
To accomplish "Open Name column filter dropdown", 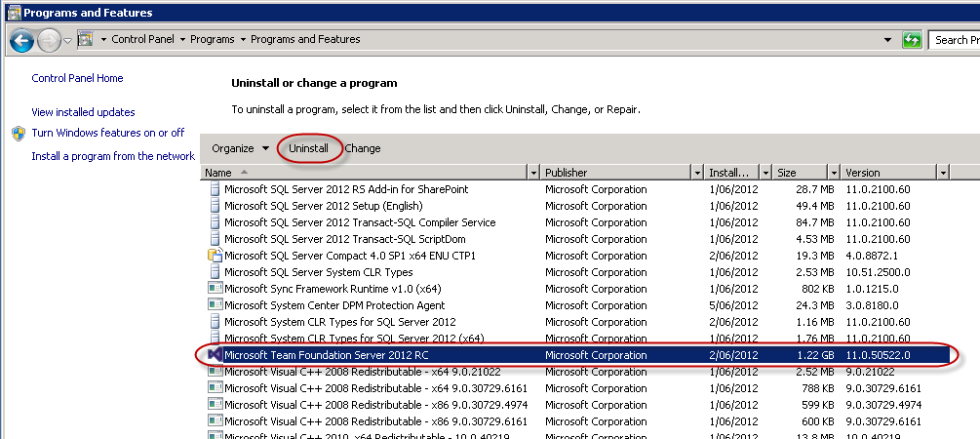I will (x=533, y=173).
